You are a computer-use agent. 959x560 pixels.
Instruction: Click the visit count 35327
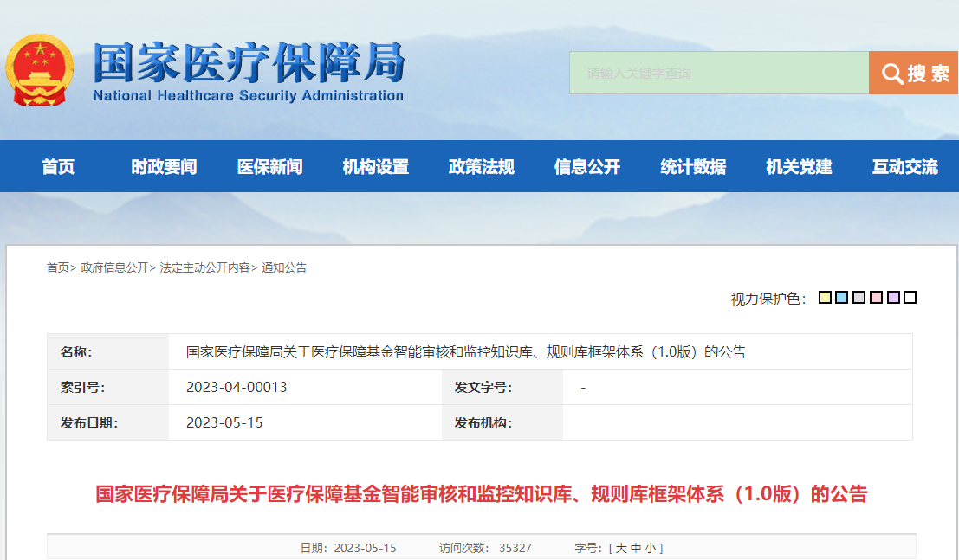[515, 548]
